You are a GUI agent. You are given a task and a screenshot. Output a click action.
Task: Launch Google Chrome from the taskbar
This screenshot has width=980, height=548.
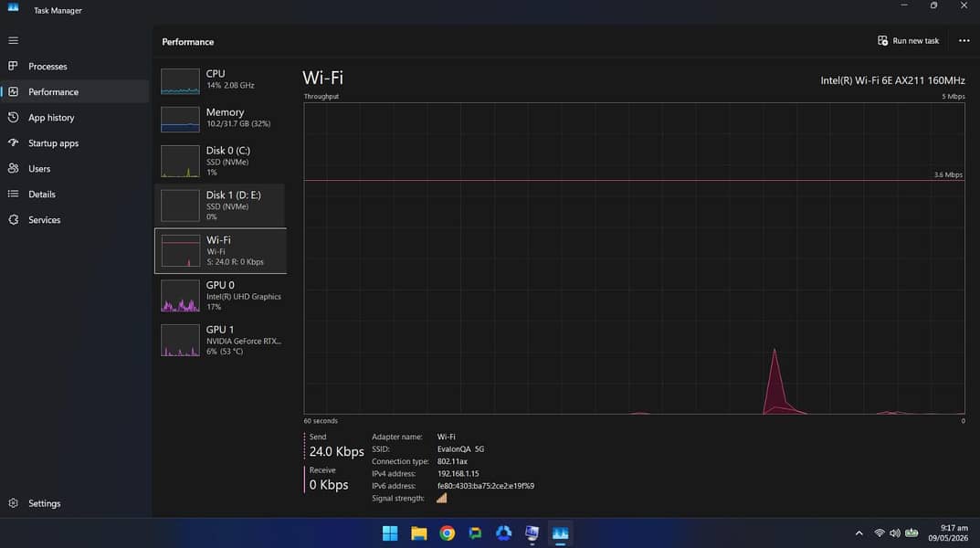tap(447, 533)
